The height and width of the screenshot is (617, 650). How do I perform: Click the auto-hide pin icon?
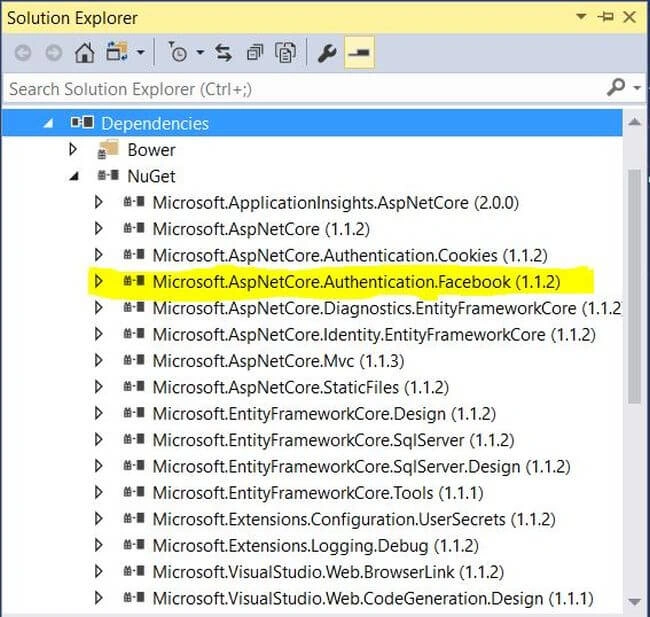[x=605, y=17]
